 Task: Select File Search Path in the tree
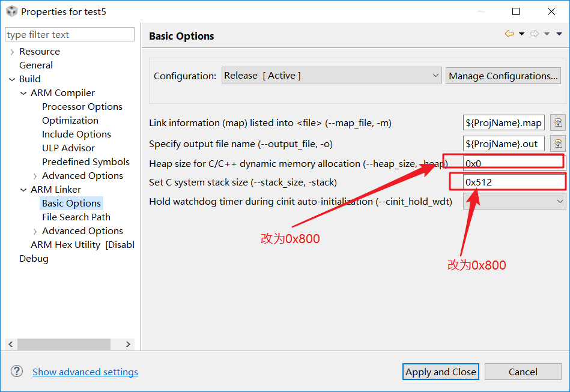(x=76, y=217)
